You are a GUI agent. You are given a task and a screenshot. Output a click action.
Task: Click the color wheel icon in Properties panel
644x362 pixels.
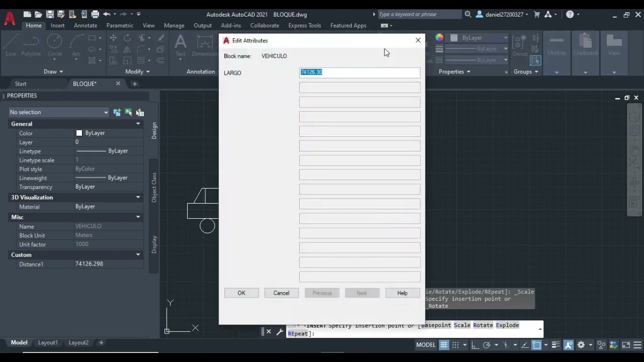click(439, 38)
